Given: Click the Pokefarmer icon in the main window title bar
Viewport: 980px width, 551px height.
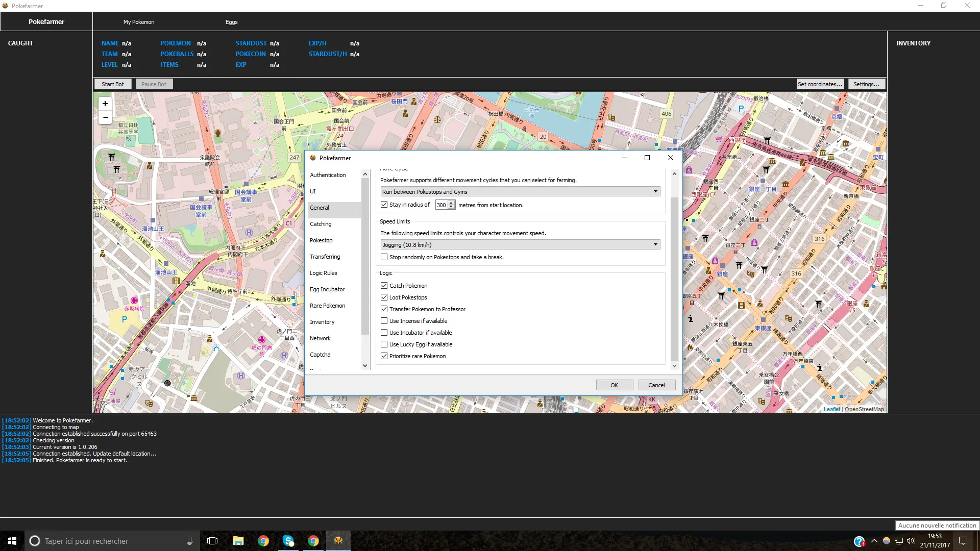Looking at the screenshot, I should [5, 6].
